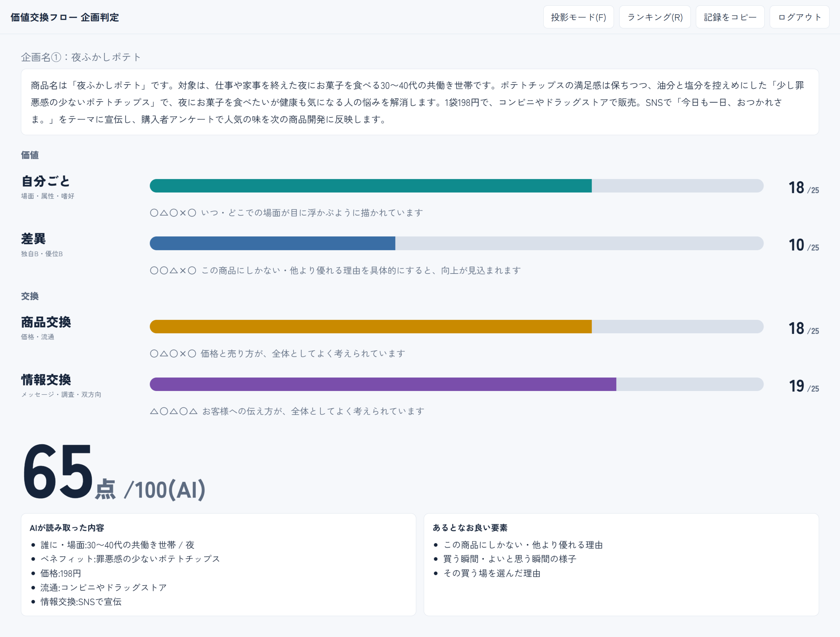The width and height of the screenshot is (840, 637).
Task: Click the 企画名①:夜ふかしポテト heading
Action: tap(81, 57)
